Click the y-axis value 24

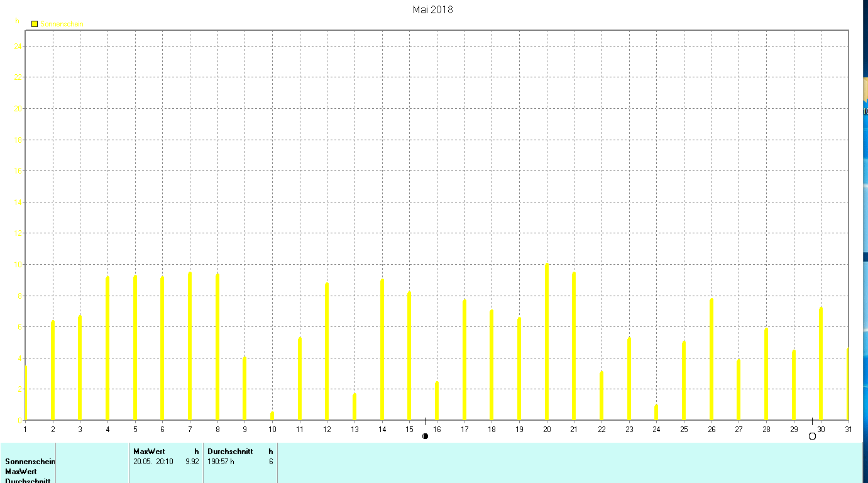(19, 46)
